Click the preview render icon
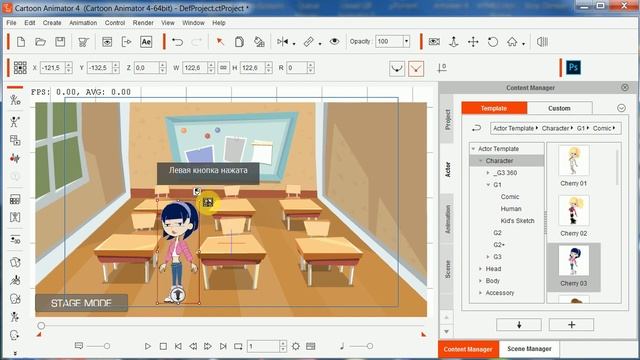The height and width of the screenshot is (360, 640). pyautogui.click(x=107, y=42)
